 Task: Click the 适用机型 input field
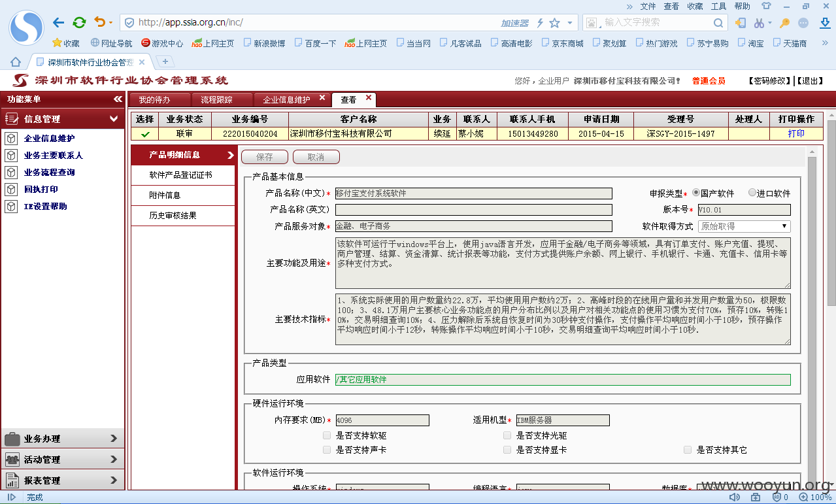(x=563, y=420)
